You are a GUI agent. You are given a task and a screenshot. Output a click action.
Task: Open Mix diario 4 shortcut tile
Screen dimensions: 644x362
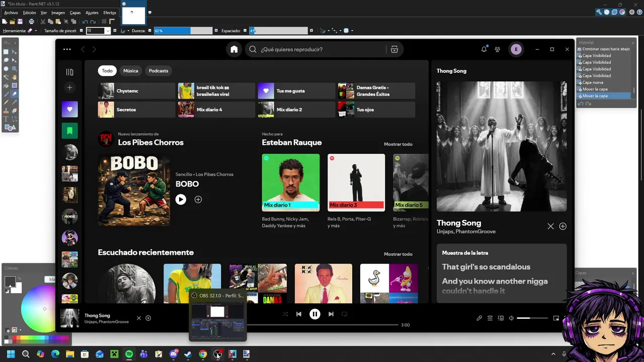(x=216, y=110)
